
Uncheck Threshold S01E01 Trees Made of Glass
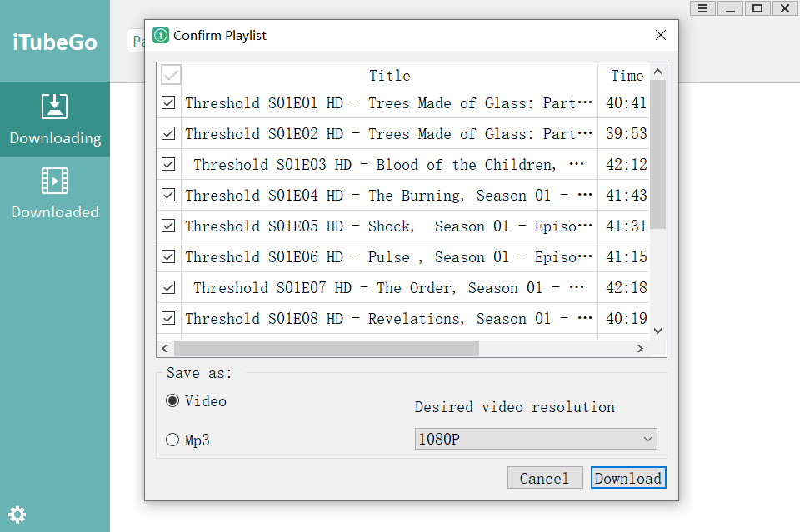[x=168, y=103]
